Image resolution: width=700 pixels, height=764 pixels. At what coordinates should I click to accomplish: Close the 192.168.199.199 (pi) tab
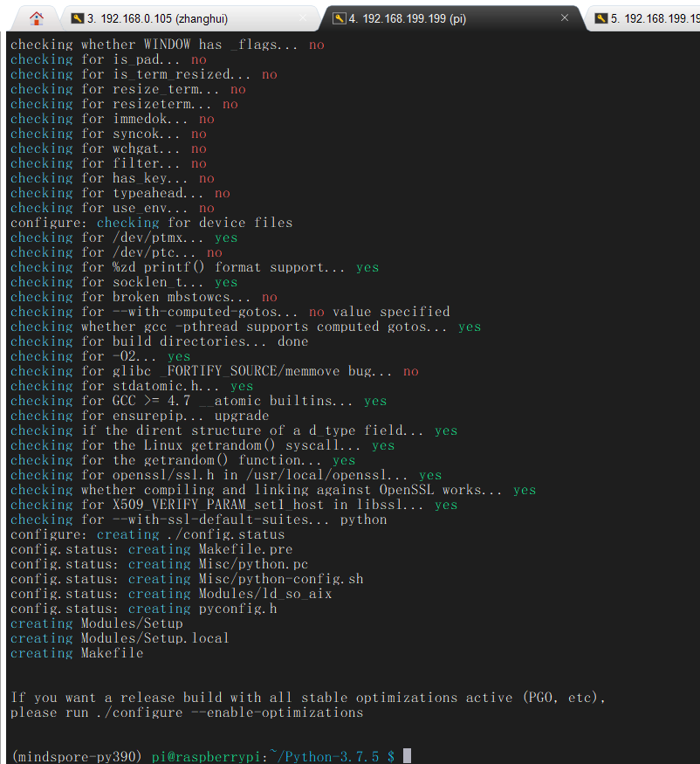565,18
